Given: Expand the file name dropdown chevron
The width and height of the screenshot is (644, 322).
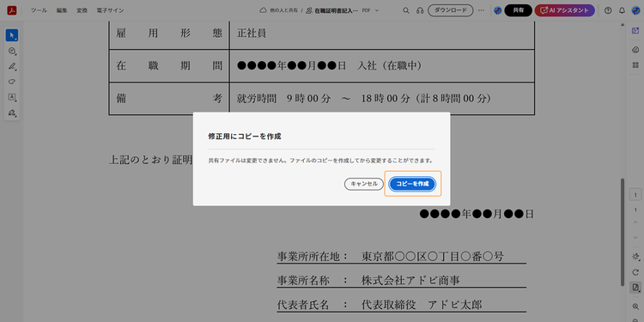Looking at the screenshot, I should 377,10.
